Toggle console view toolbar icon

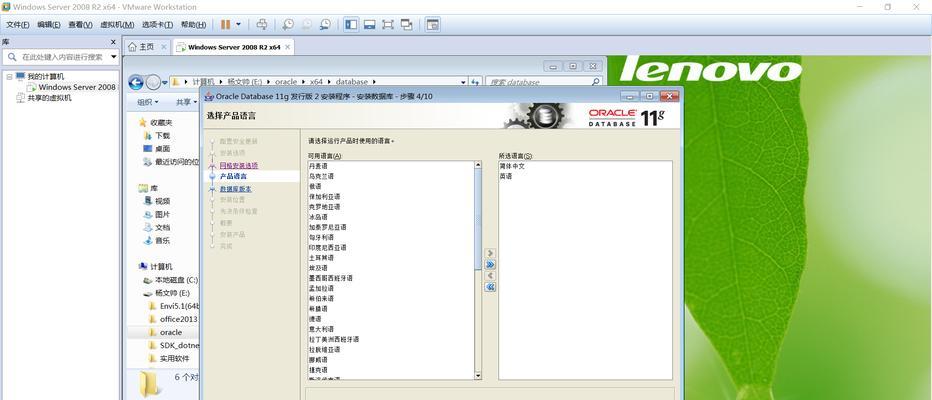[x=433, y=24]
